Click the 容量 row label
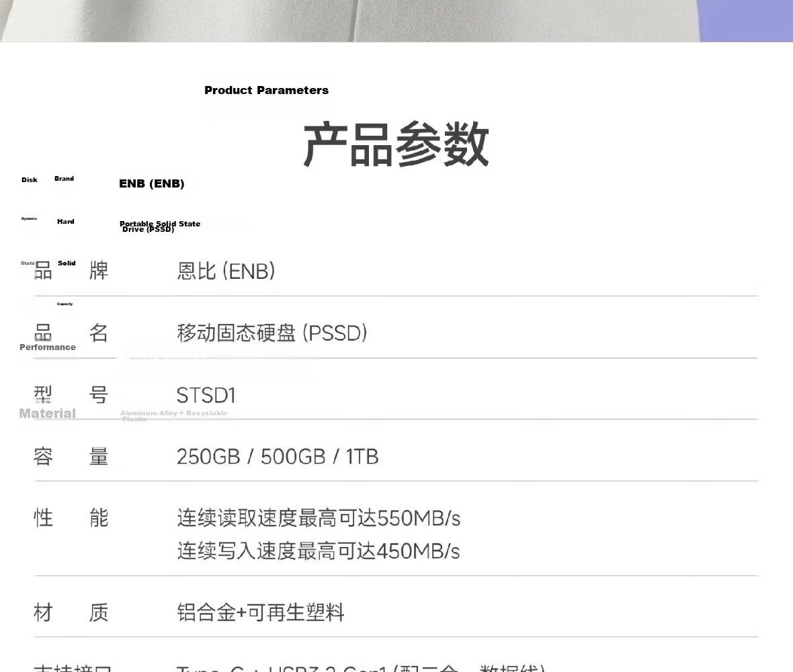The width and height of the screenshot is (793, 672). (x=71, y=456)
